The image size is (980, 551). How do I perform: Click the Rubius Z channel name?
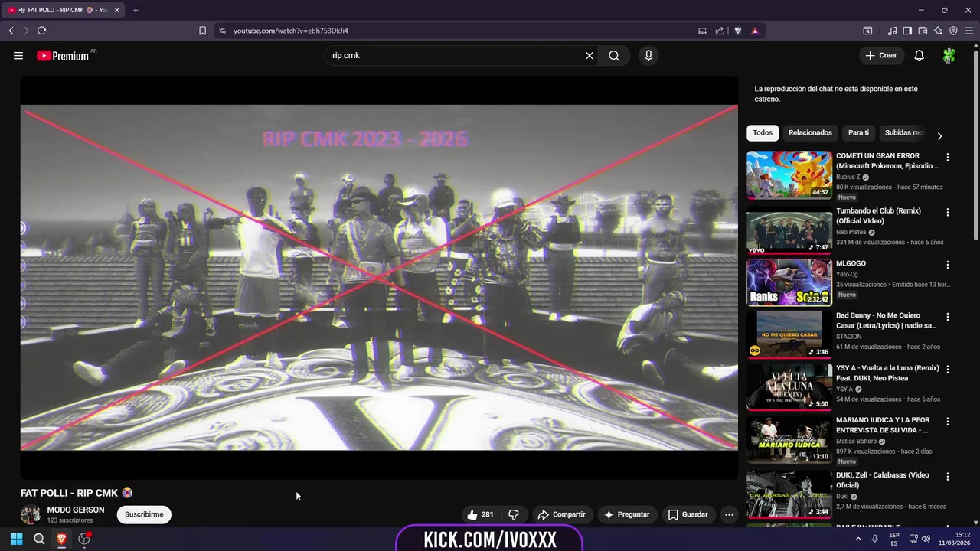click(x=848, y=177)
